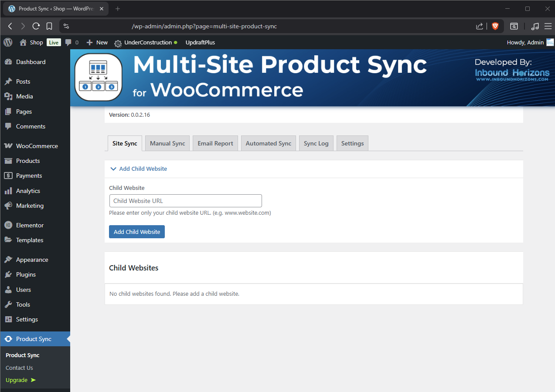Click the Admin avatar thumbnail

550,42
